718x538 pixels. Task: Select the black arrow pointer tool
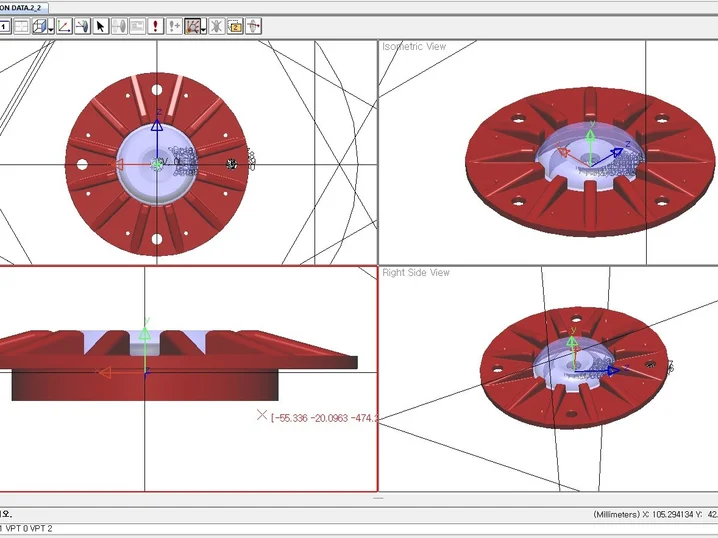click(101, 26)
